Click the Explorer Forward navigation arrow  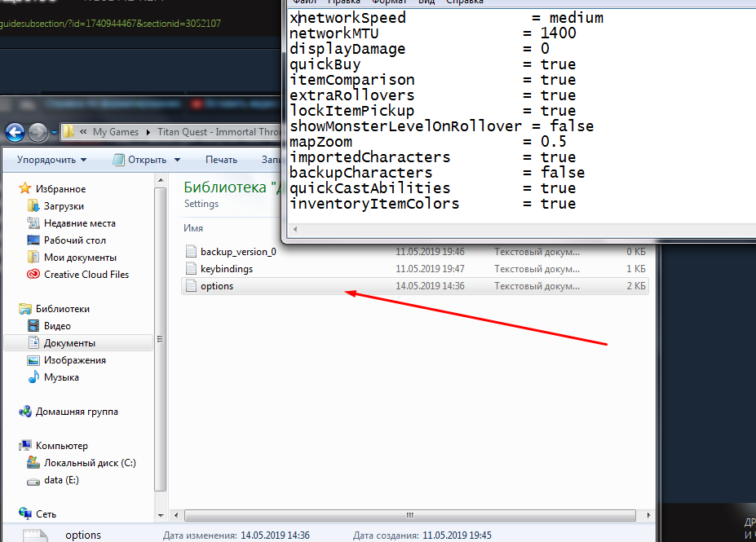click(x=38, y=132)
